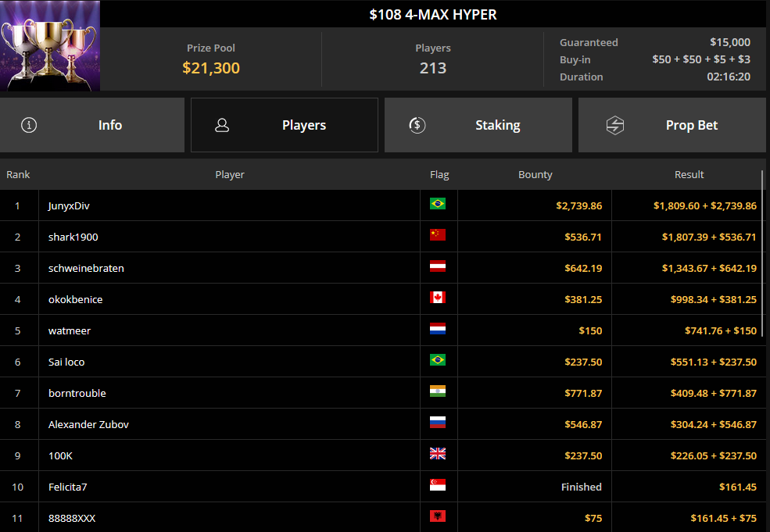Click Alexander Zubov's $546.87 bounty

pyautogui.click(x=583, y=424)
